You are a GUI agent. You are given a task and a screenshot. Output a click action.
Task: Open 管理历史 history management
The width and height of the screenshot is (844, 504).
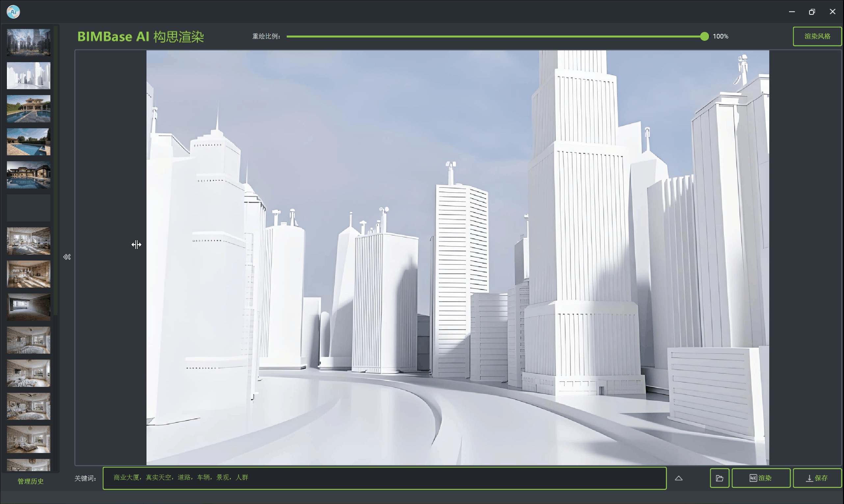tap(30, 481)
